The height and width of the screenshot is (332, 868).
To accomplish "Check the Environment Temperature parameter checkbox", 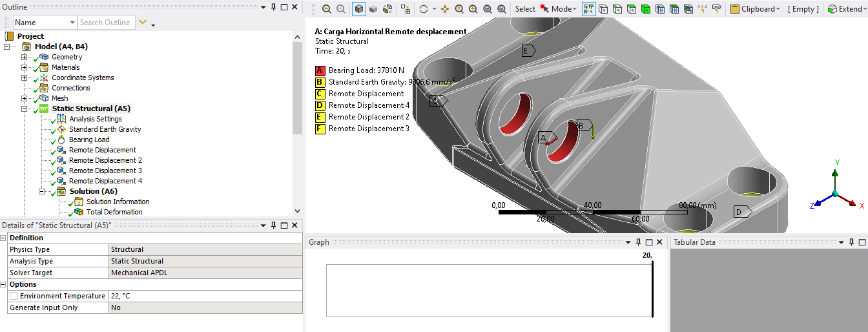I will point(14,296).
